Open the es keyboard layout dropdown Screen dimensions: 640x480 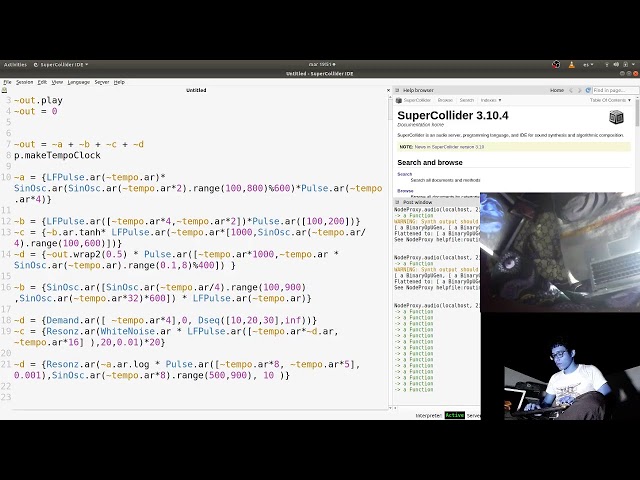(588, 64)
